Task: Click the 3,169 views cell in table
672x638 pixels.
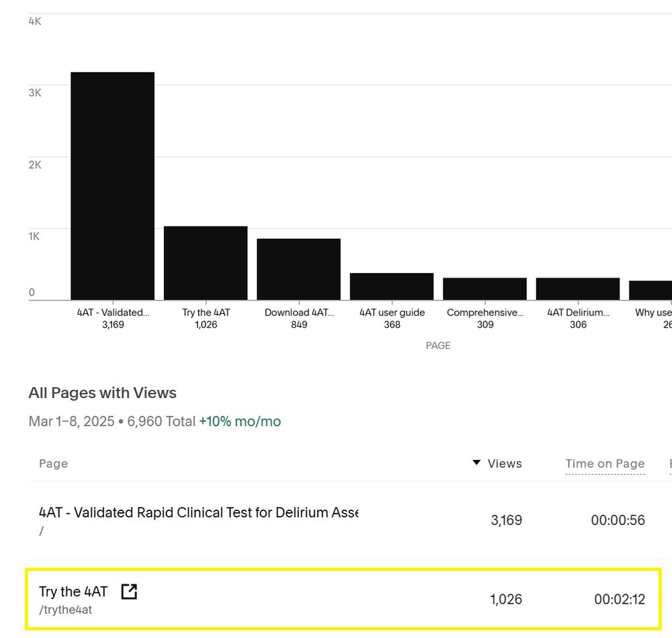Action: 507,520
